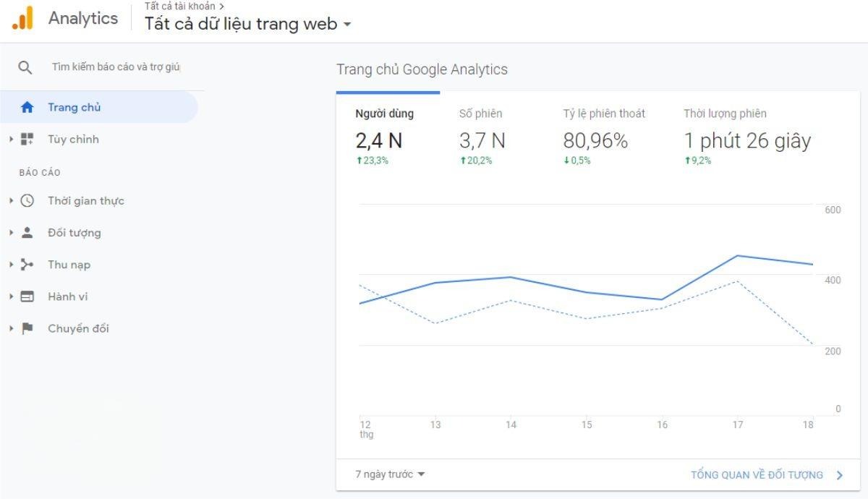This screenshot has width=868, height=499.
Task: Click the 1 phút 26 giây duration value
Action: coord(747,140)
